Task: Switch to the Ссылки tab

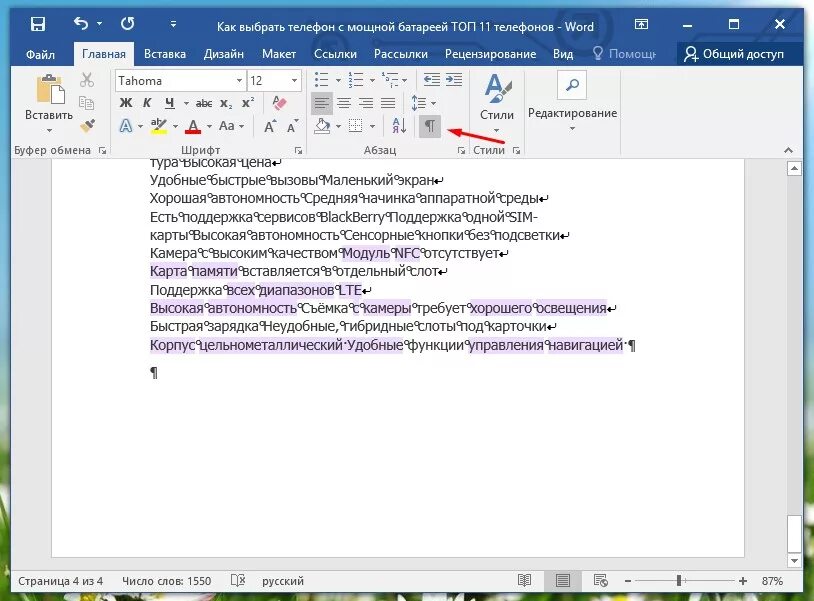Action: click(335, 54)
